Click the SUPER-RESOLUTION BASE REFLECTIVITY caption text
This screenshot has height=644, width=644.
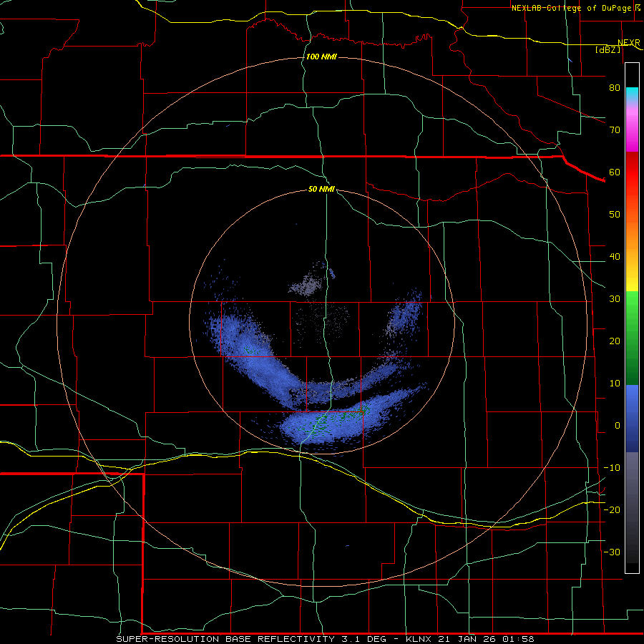tap(225, 639)
